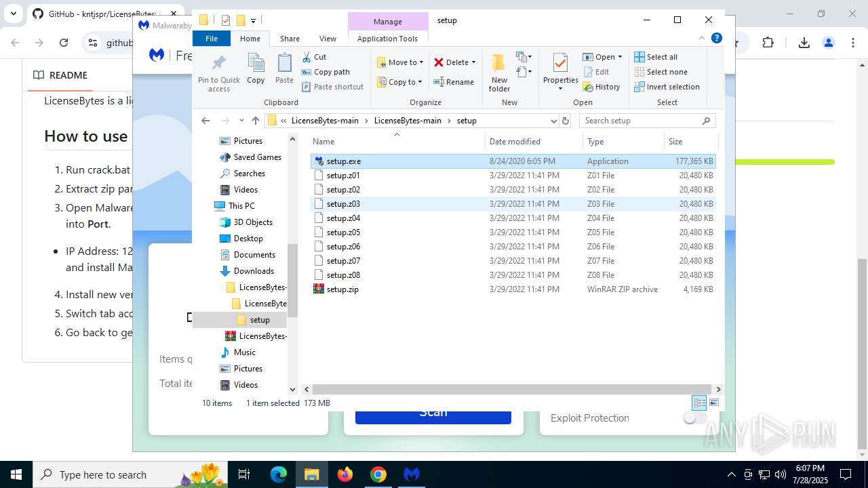Select the setup.z08 file

click(x=513, y=275)
